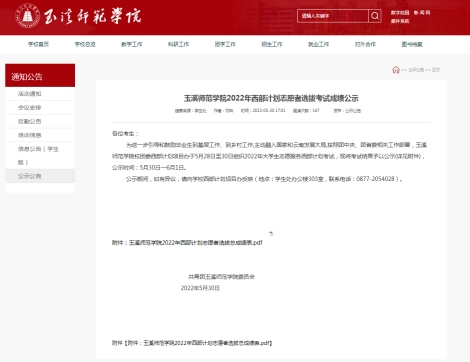Open the pdf attachment link in article body
Image resolution: width=470 pixels, height=362 pixels.
coord(196,243)
